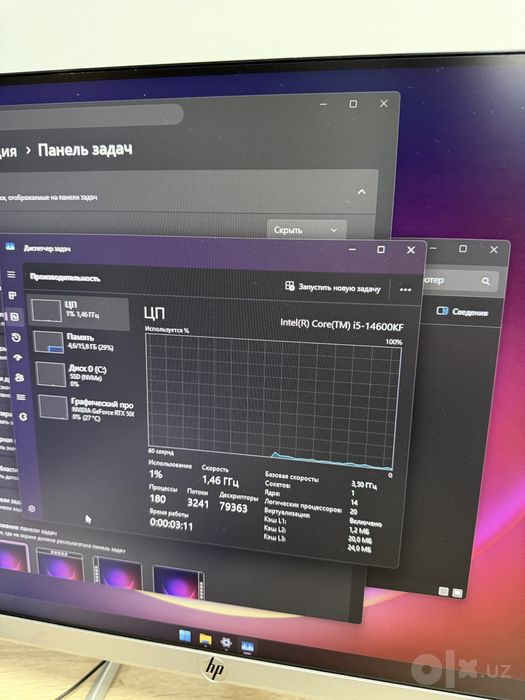This screenshot has height=700, width=525.
Task: Click the processes count 180
Action: pos(158,498)
